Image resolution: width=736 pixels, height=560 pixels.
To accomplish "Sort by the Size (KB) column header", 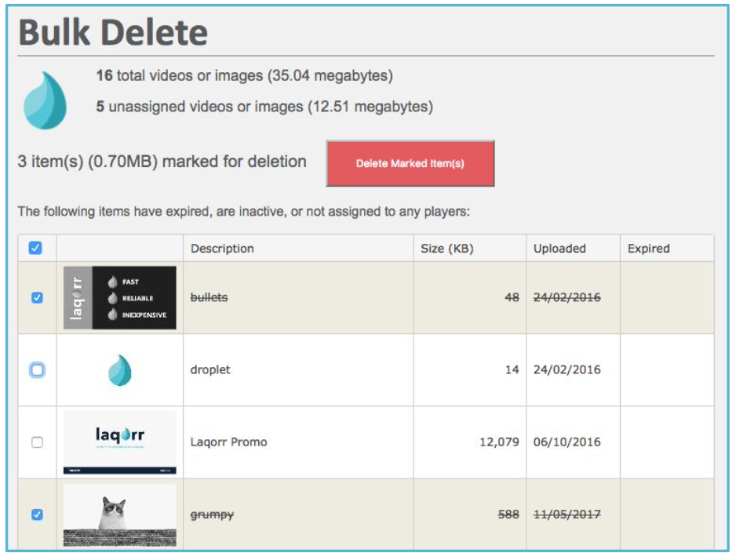I will (447, 249).
